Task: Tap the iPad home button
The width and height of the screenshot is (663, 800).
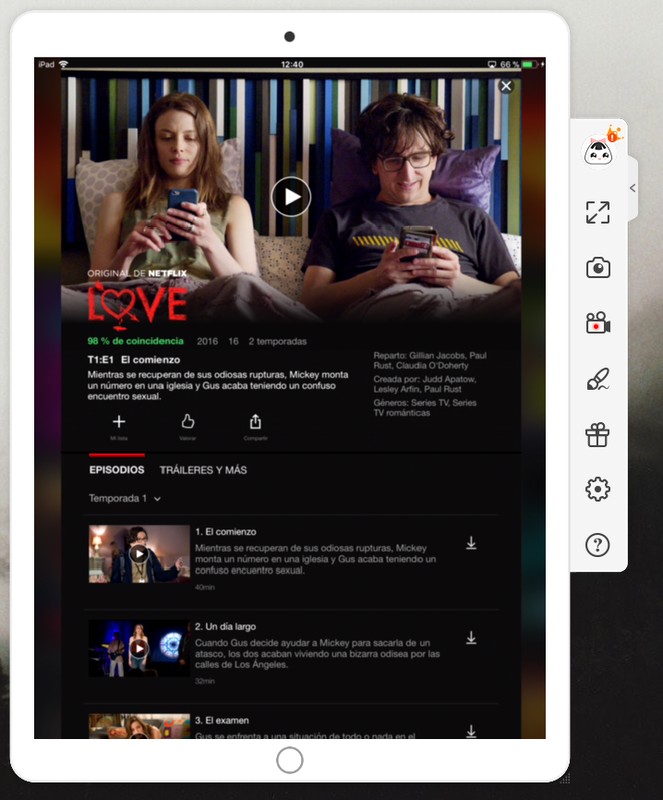Action: pos(290,760)
